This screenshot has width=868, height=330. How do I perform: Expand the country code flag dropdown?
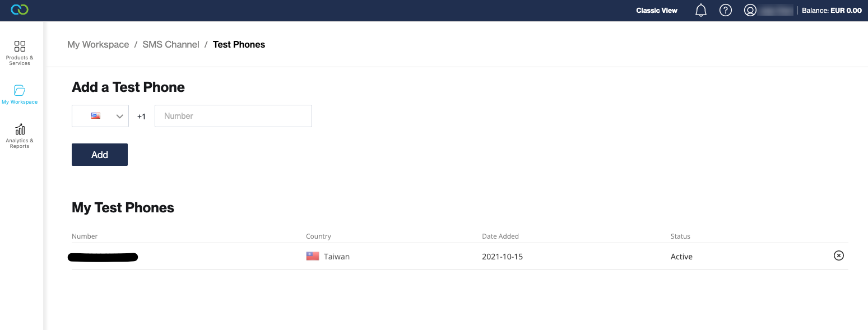100,116
